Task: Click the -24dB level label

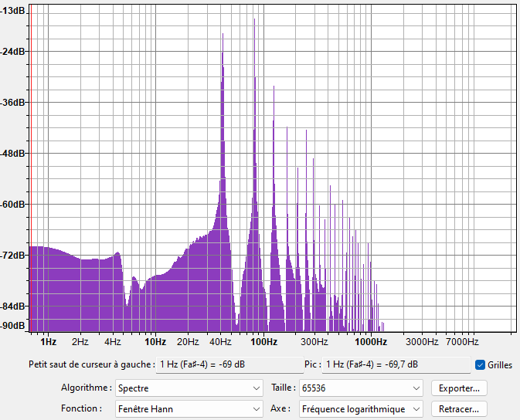Action: (12, 52)
